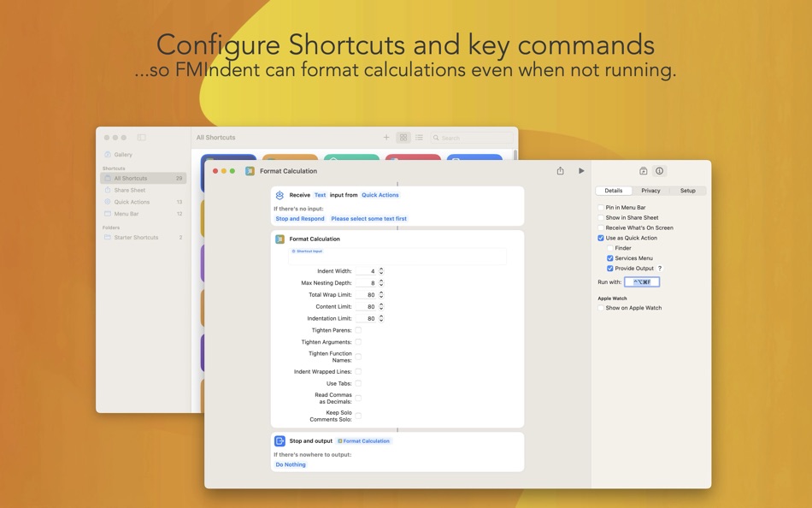This screenshot has width=812, height=508.
Task: Click the Shortcut Input variable token
Action: [x=307, y=251]
